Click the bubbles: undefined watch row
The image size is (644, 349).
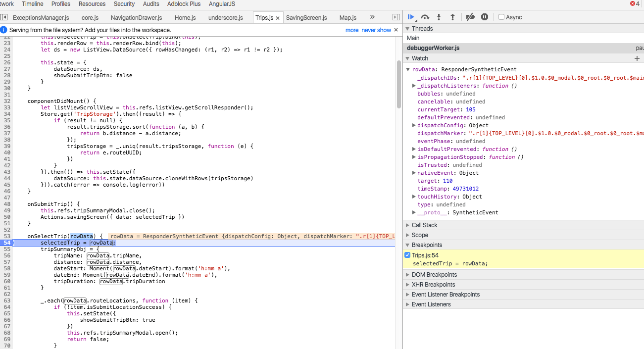point(446,94)
